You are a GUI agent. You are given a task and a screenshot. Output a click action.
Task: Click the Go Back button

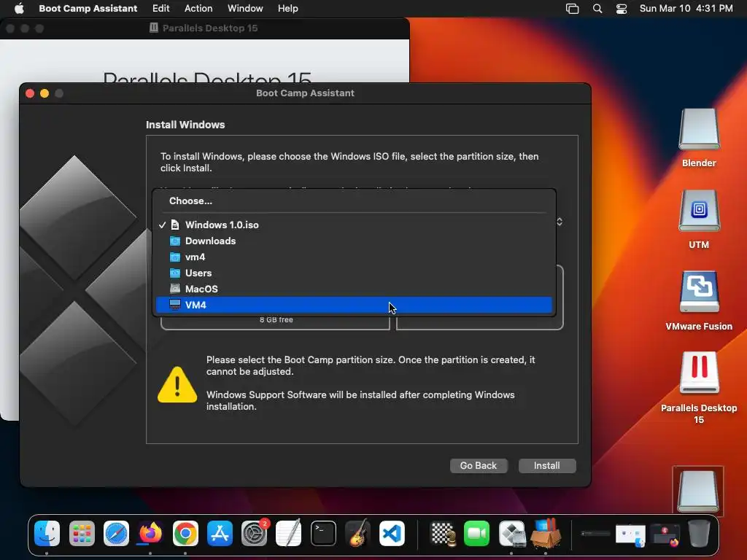point(479,466)
